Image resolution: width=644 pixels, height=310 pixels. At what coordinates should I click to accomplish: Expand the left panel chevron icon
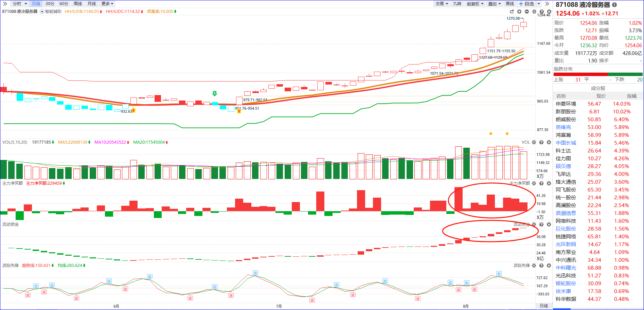point(5,4)
